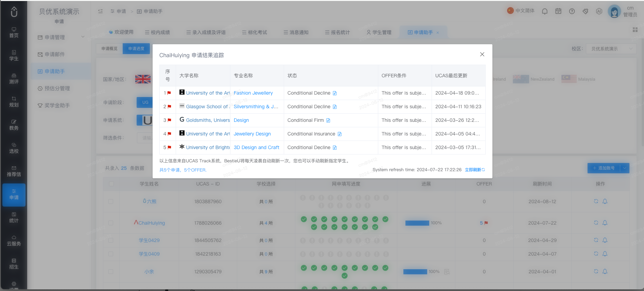The width and height of the screenshot is (644, 291).
Task: Check the select-all table header checkbox
Action: point(111,184)
